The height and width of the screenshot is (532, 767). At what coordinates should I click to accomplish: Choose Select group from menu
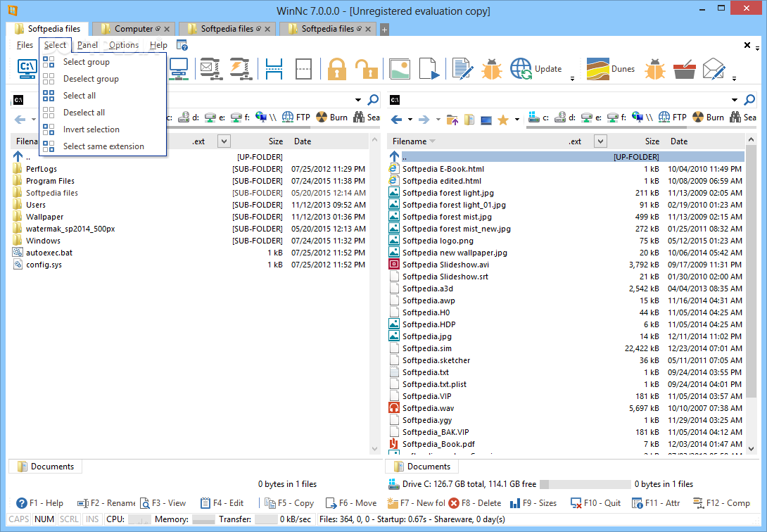[x=103, y=62]
